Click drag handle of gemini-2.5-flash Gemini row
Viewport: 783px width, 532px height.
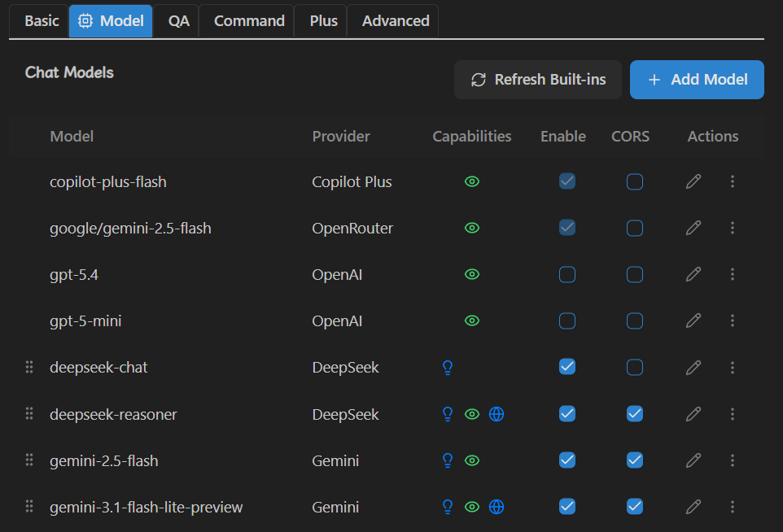tap(29, 460)
